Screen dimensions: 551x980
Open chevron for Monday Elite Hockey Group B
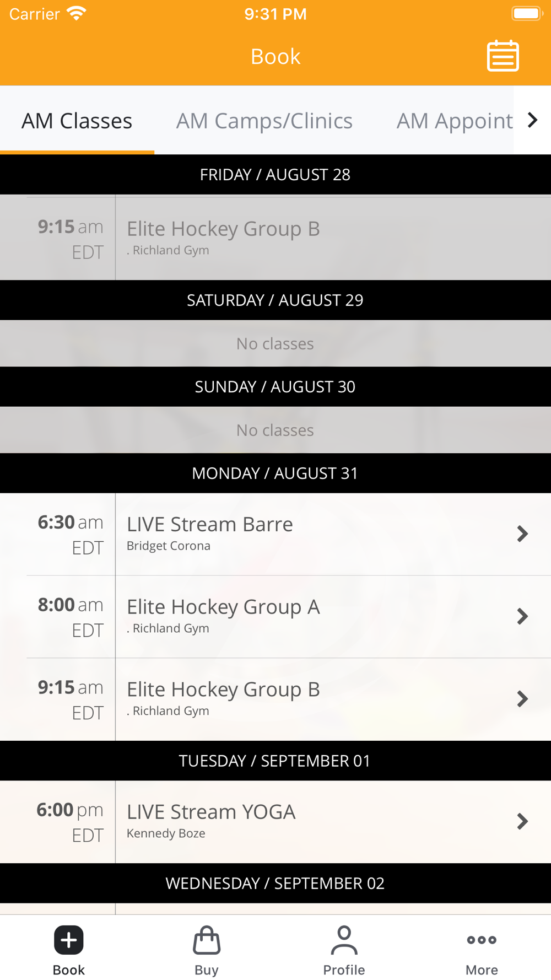click(x=522, y=699)
